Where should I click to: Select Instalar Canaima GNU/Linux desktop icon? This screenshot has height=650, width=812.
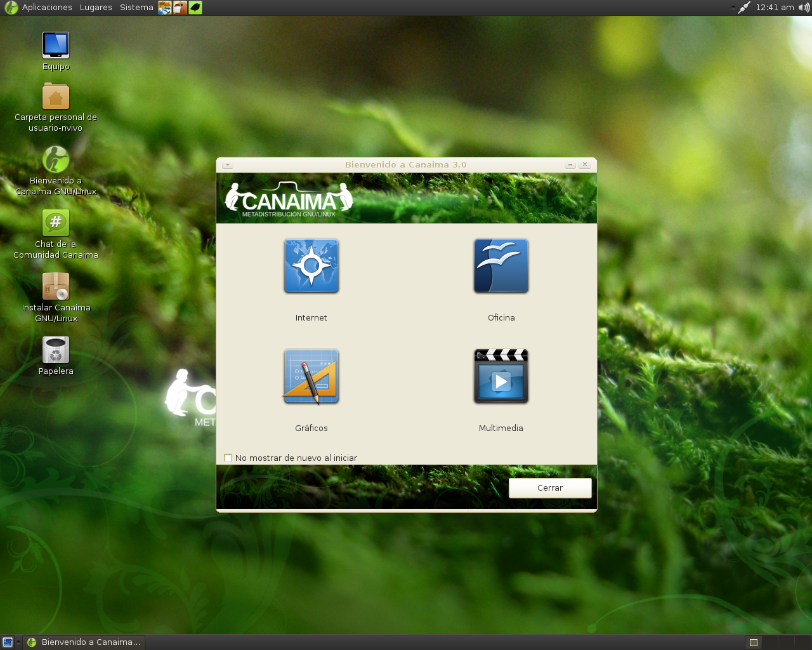(x=56, y=286)
